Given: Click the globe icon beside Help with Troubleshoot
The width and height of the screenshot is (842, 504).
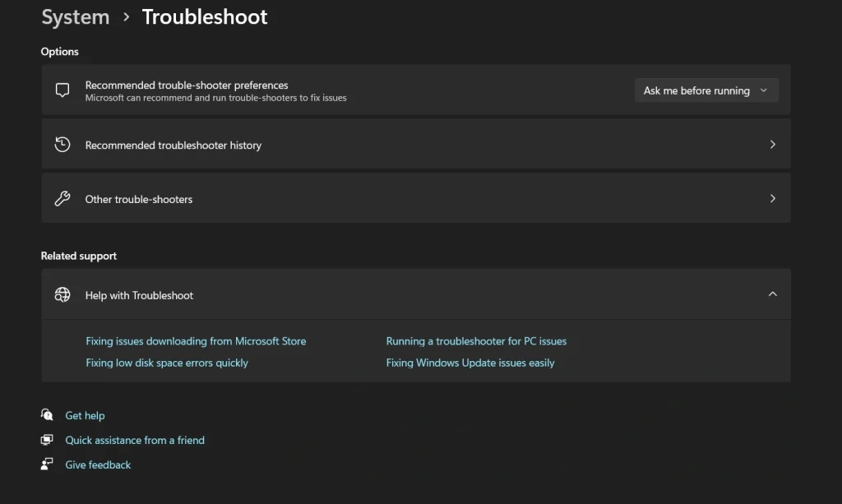Looking at the screenshot, I should pos(62,295).
